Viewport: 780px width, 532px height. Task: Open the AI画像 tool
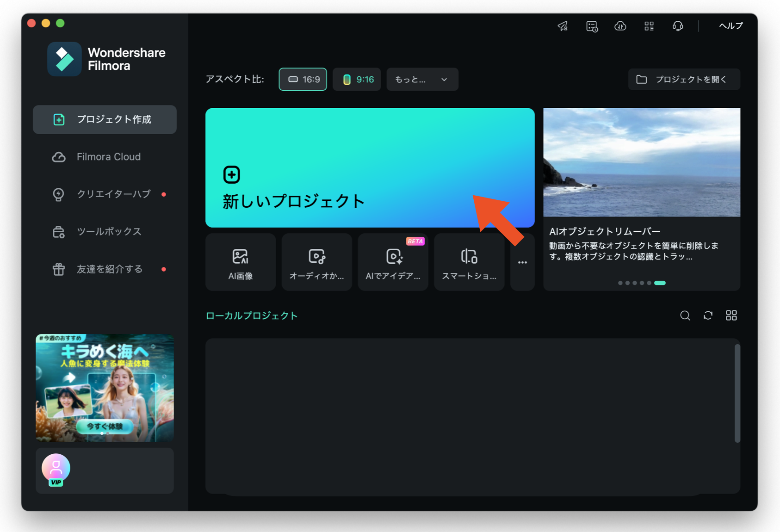coord(241,262)
